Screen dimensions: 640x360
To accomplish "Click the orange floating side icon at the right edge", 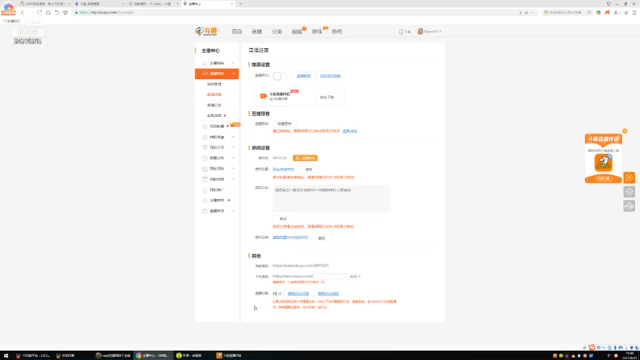I will coord(629,178).
